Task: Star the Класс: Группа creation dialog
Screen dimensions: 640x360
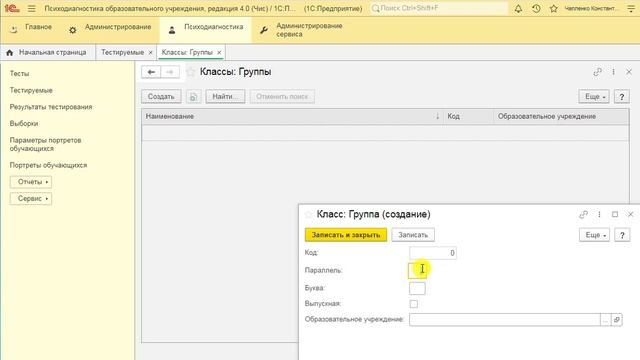Action: 309,214
